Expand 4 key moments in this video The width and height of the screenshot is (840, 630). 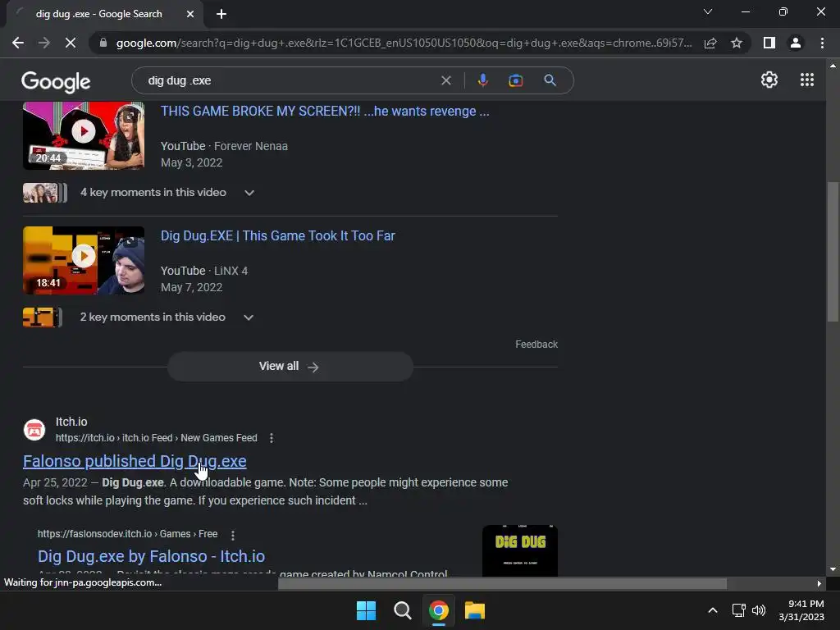coord(167,192)
